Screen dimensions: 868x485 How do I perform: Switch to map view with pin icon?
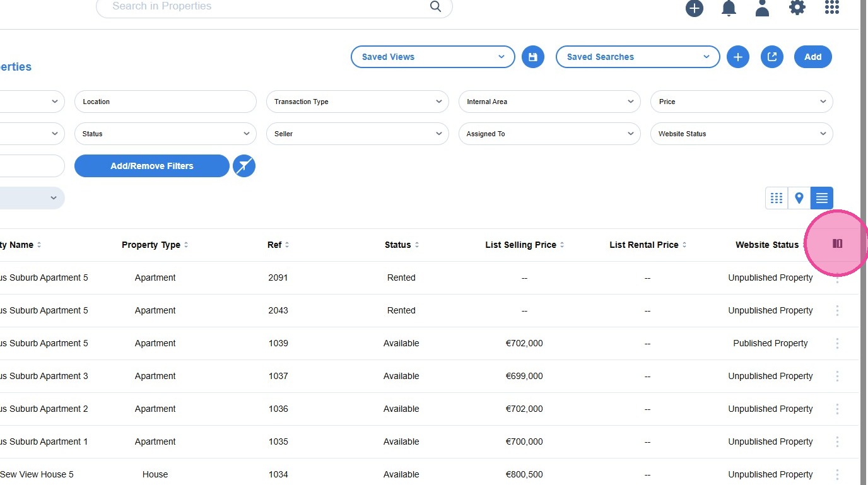(x=799, y=198)
